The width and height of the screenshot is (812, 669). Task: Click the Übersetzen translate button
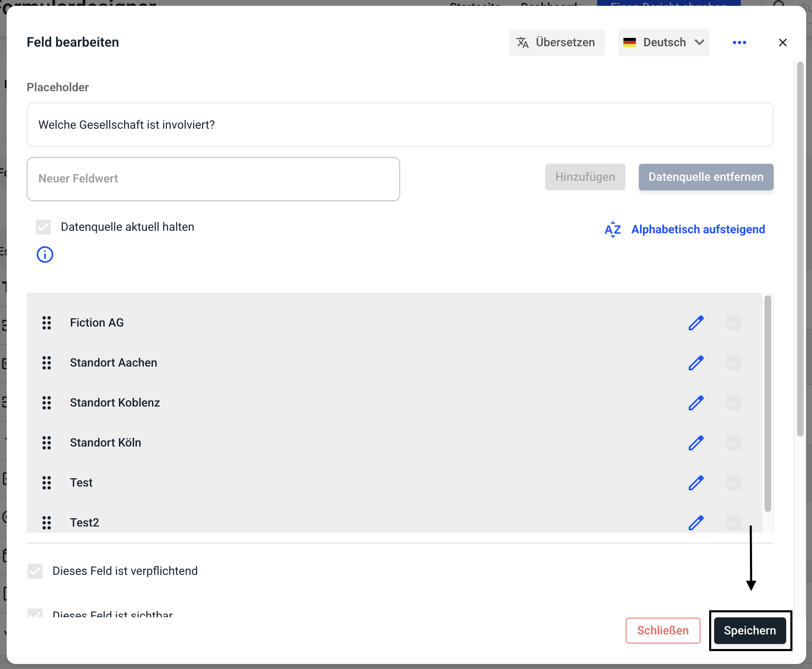557,42
